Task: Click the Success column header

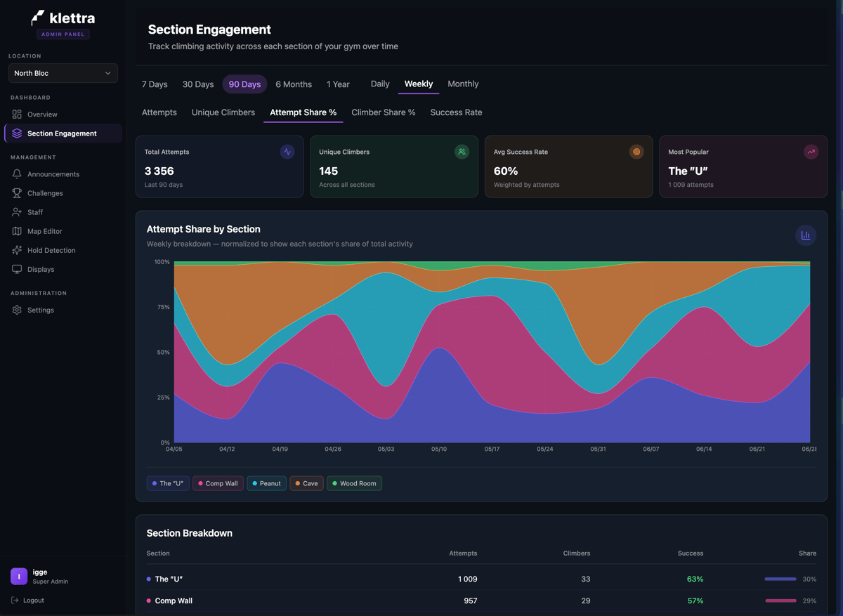Action: point(691,553)
